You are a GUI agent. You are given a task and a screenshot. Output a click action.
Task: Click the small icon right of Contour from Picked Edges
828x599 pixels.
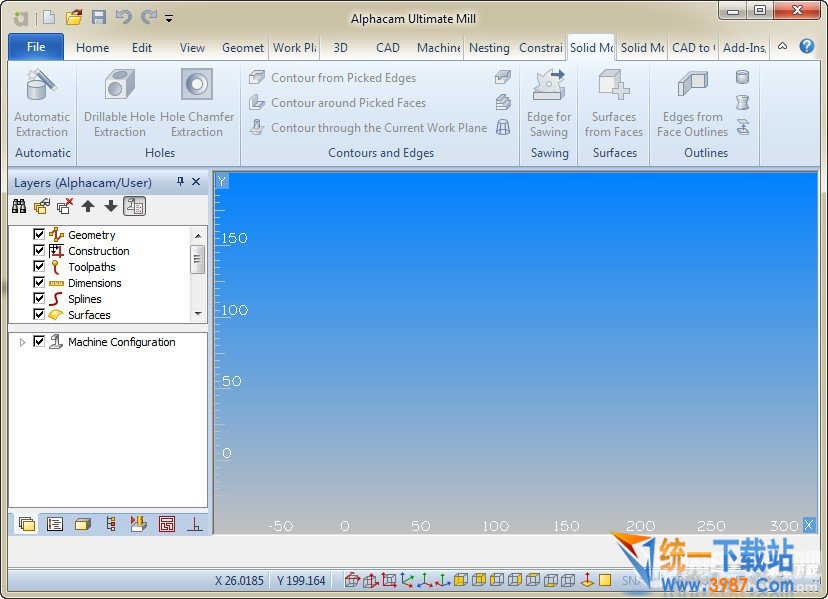click(x=503, y=78)
